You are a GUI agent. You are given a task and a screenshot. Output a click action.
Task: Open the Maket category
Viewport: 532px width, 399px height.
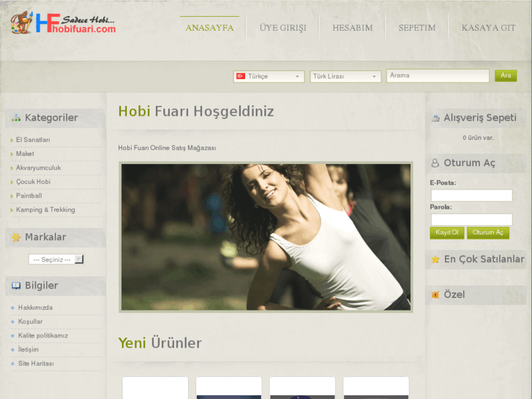(25, 154)
